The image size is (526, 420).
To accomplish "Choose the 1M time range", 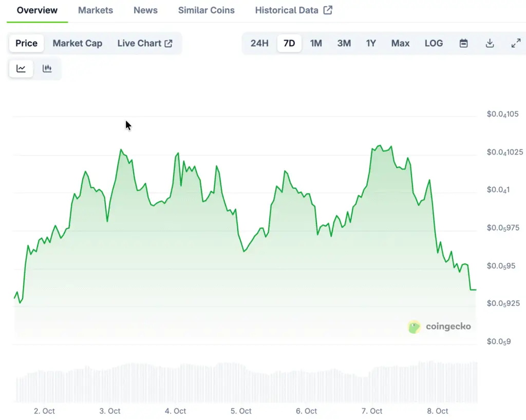I will pos(316,44).
